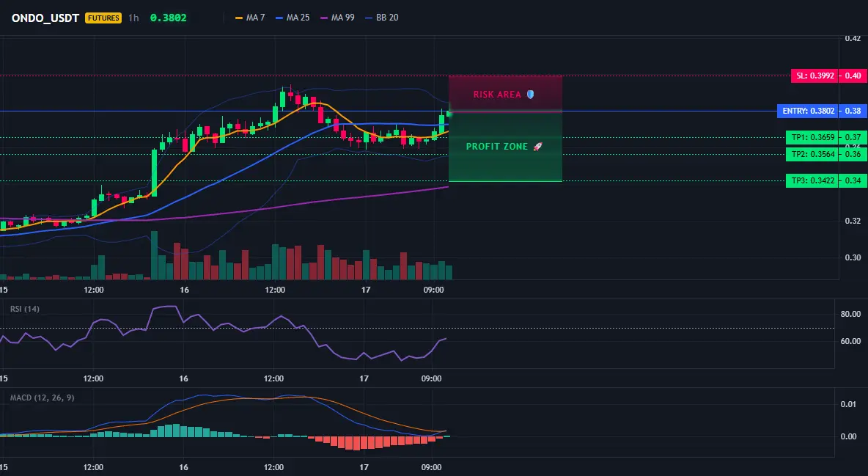Toggle the MA 7 legend entry
Screen dimensions: 868x476
(250, 18)
